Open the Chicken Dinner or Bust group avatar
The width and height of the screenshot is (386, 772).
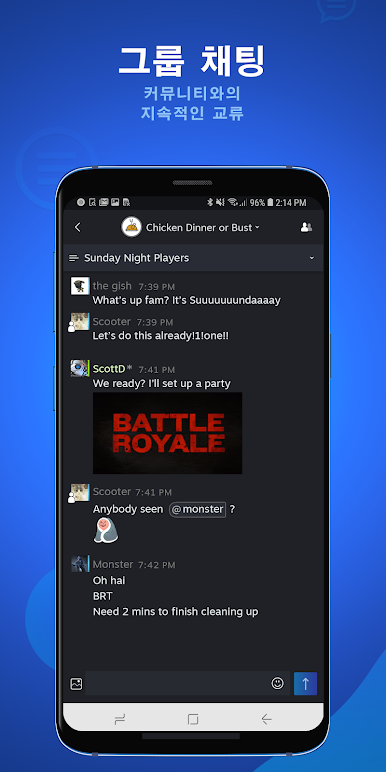coord(131,227)
